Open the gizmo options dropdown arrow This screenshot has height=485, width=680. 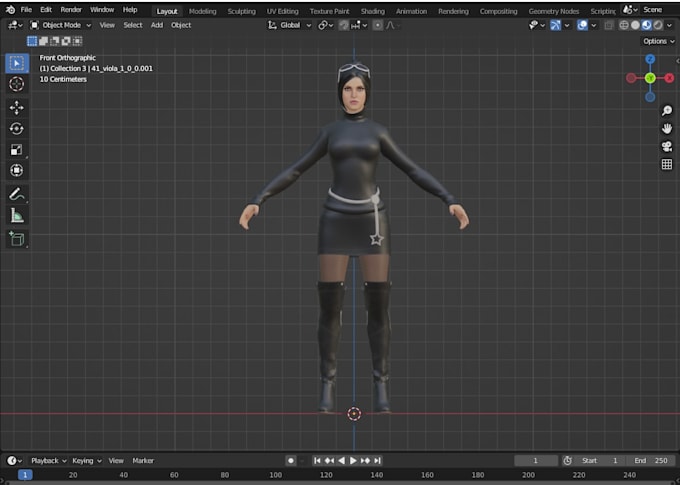point(567,25)
